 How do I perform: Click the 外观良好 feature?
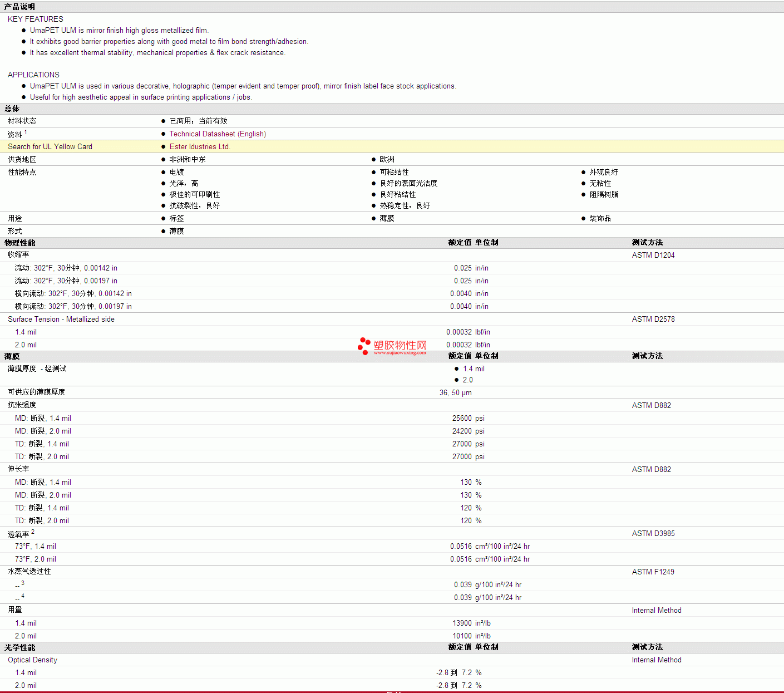click(604, 172)
